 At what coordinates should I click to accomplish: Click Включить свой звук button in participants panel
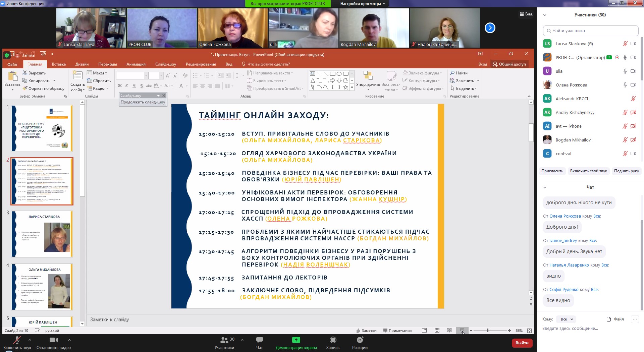click(588, 171)
